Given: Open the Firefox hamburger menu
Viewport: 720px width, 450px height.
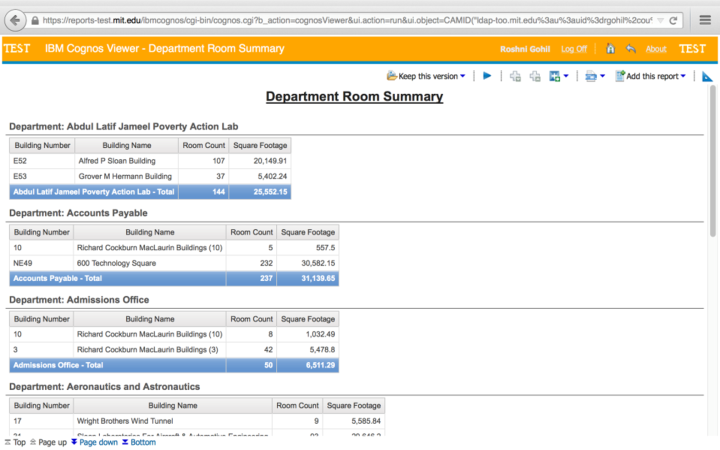Looking at the screenshot, I should (x=704, y=20).
